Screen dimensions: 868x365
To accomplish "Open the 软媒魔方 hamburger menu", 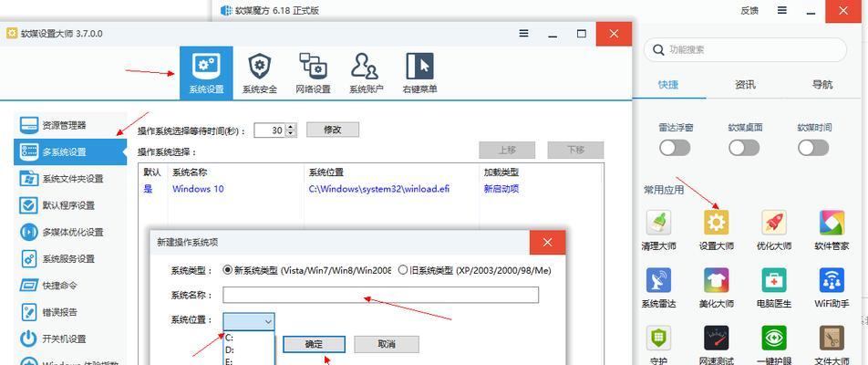I will [782, 10].
